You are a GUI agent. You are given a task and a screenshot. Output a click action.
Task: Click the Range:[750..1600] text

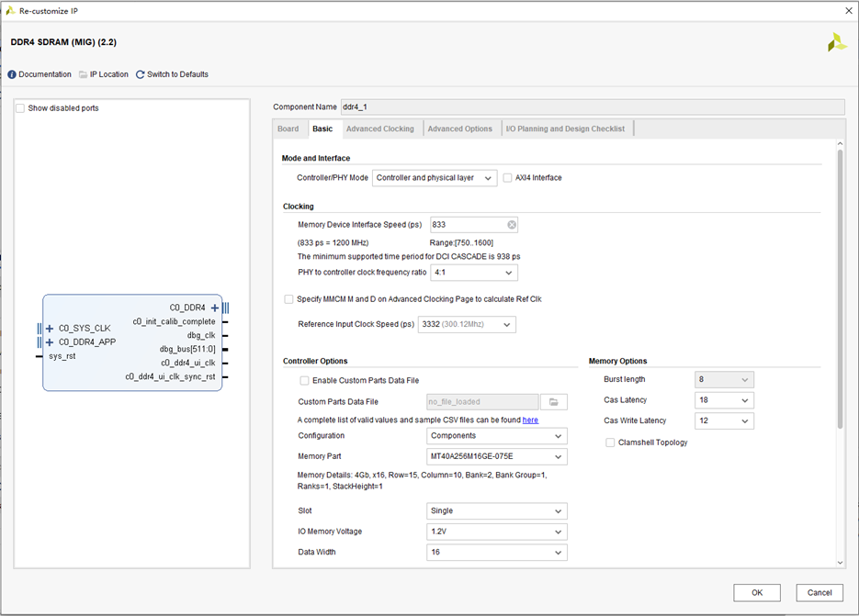pos(461,242)
